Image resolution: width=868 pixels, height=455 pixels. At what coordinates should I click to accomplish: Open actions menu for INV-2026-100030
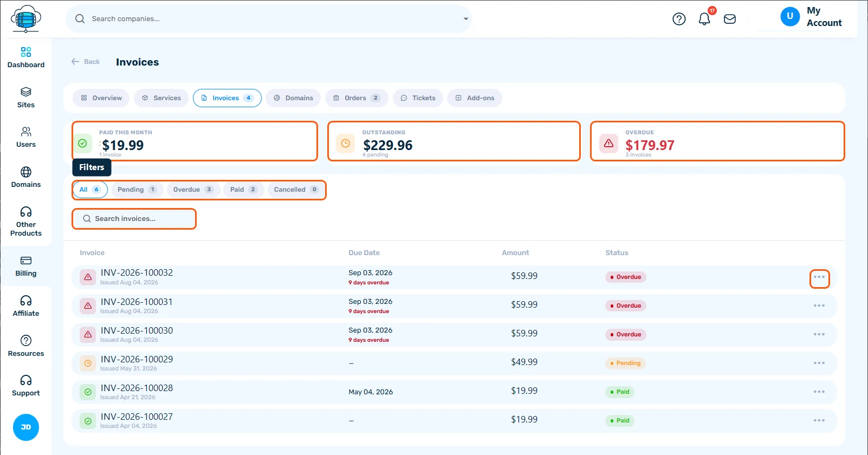click(x=819, y=334)
